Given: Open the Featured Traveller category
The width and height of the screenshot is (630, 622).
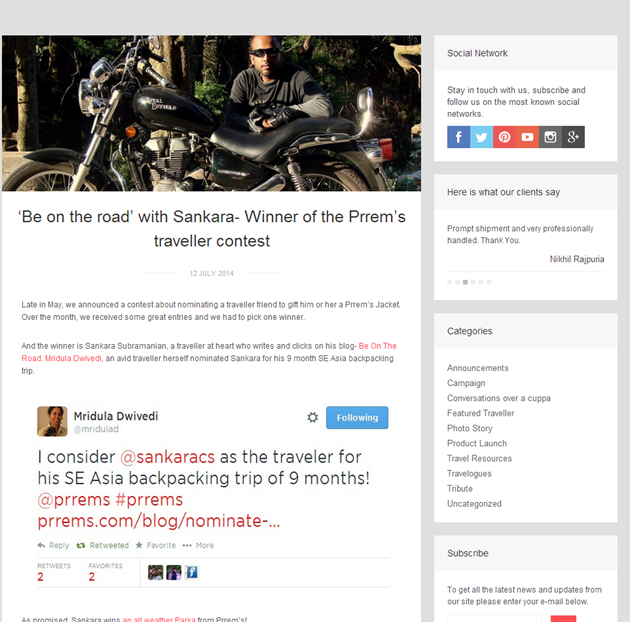Looking at the screenshot, I should 481,413.
